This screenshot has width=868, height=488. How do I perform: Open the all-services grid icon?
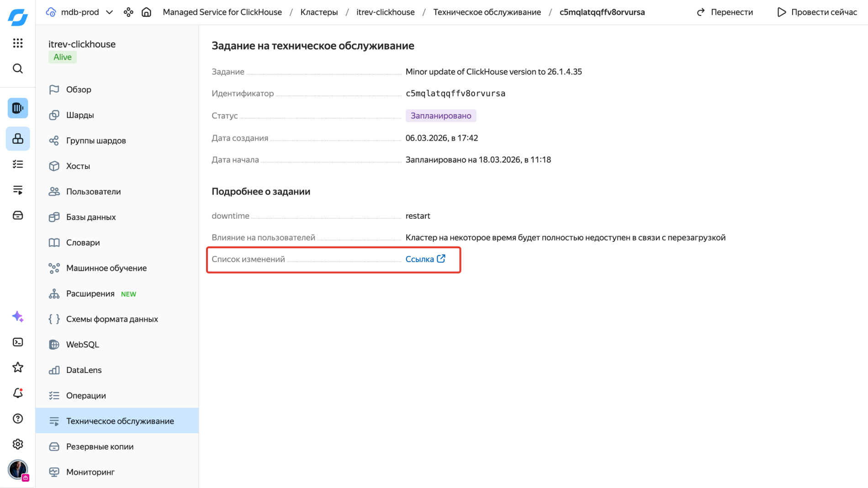point(17,43)
